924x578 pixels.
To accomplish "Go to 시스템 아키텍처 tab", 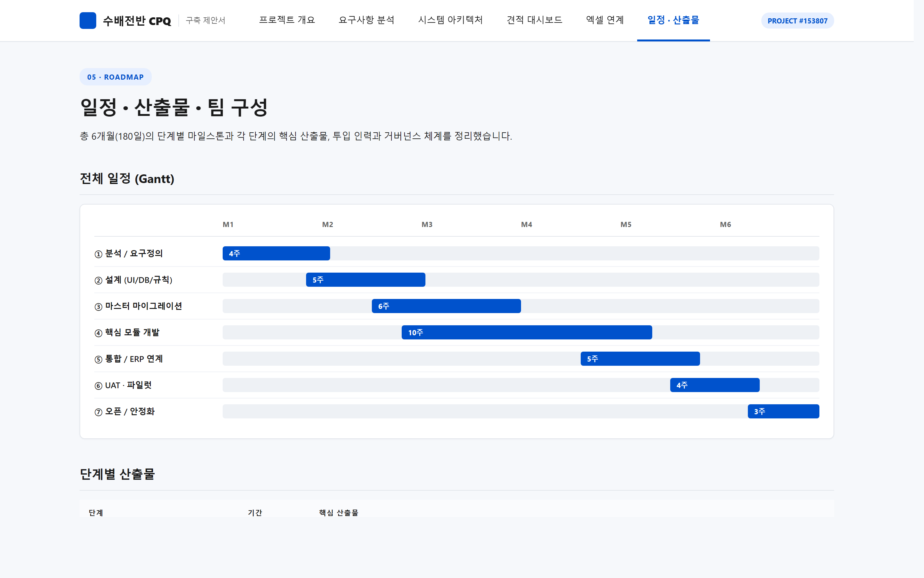I will tap(450, 20).
